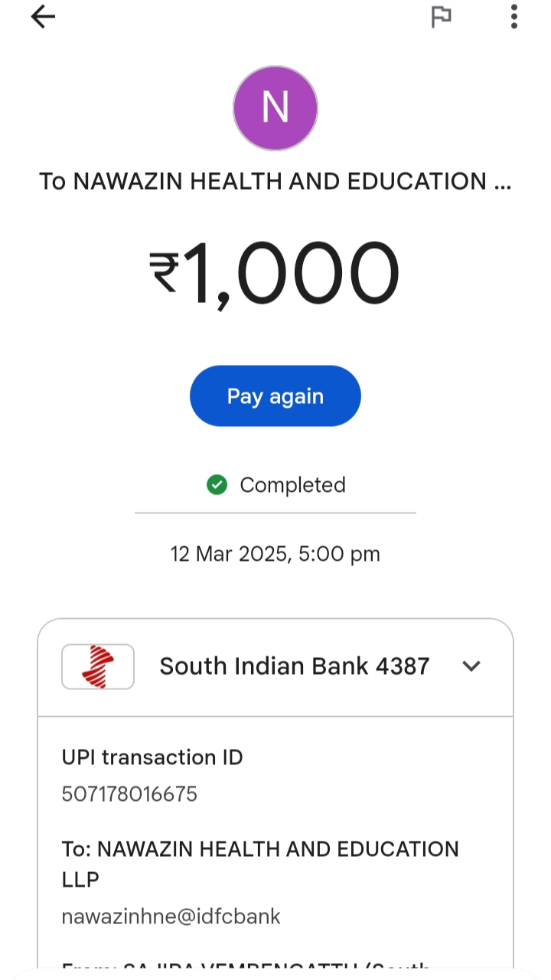Tap the purple N recipient avatar

[275, 108]
